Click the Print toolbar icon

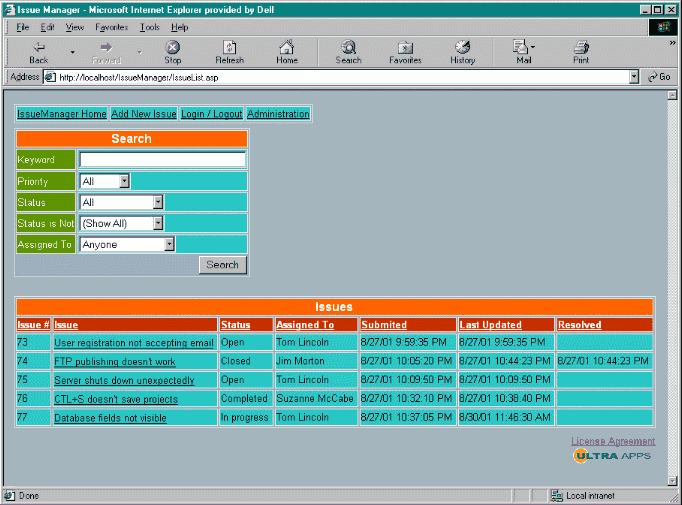581,47
